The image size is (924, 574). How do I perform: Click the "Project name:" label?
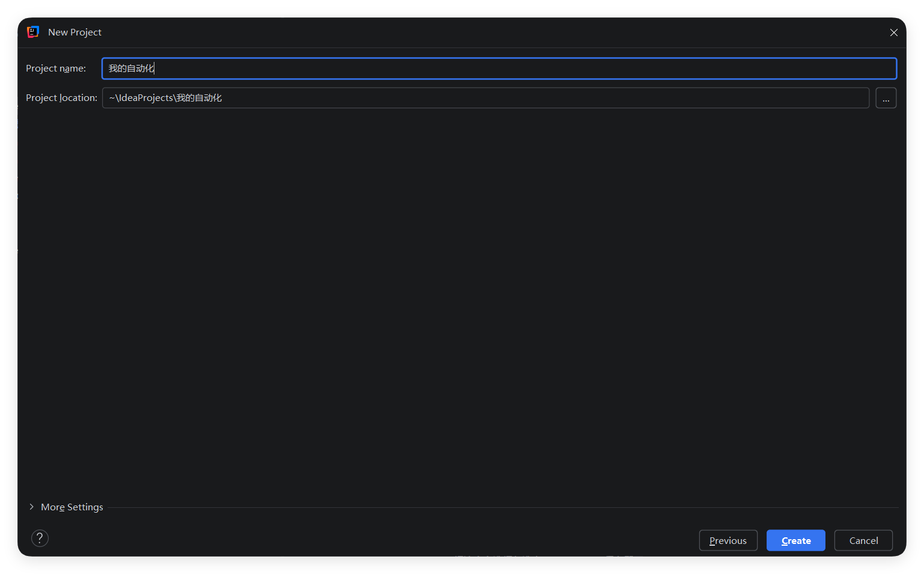(56, 69)
